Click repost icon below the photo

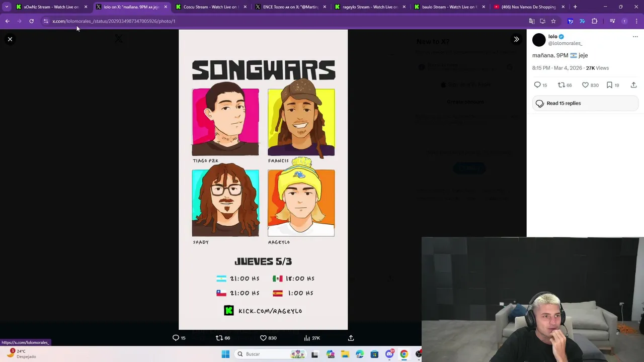tap(219, 338)
